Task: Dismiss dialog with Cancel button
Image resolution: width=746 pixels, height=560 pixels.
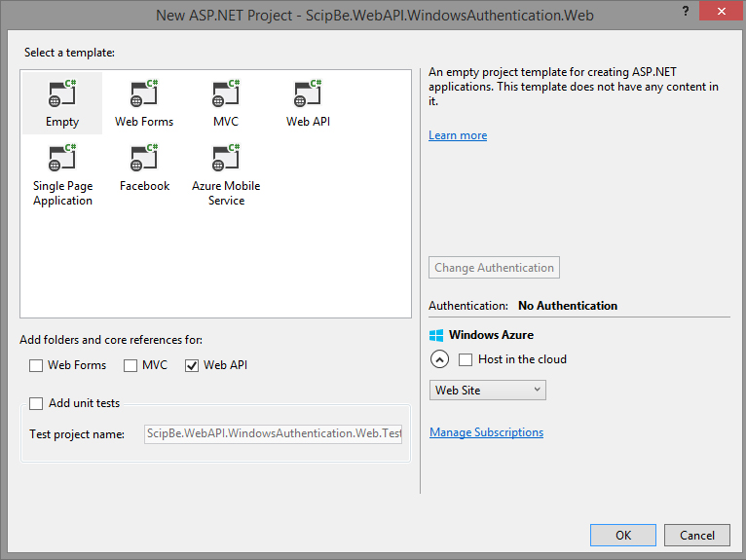Action: click(697, 536)
